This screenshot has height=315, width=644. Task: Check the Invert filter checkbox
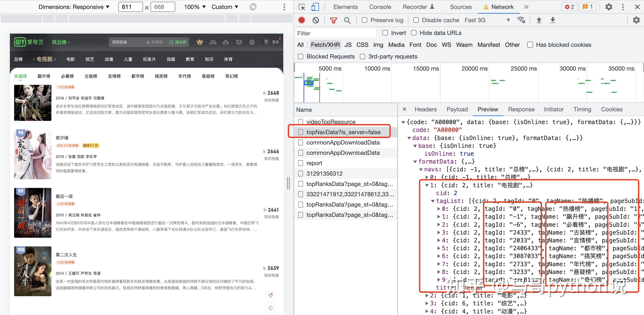coord(385,33)
